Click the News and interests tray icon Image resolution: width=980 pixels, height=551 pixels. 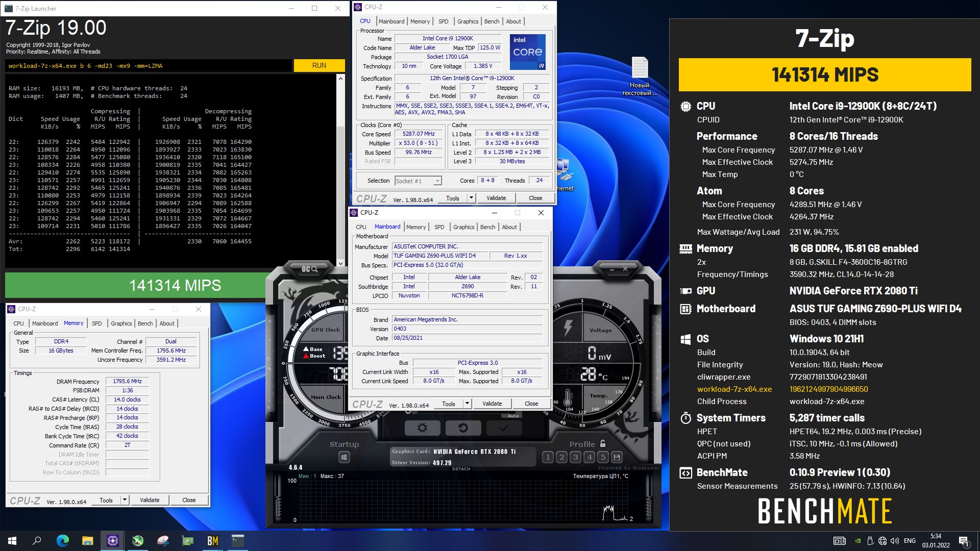(840, 541)
